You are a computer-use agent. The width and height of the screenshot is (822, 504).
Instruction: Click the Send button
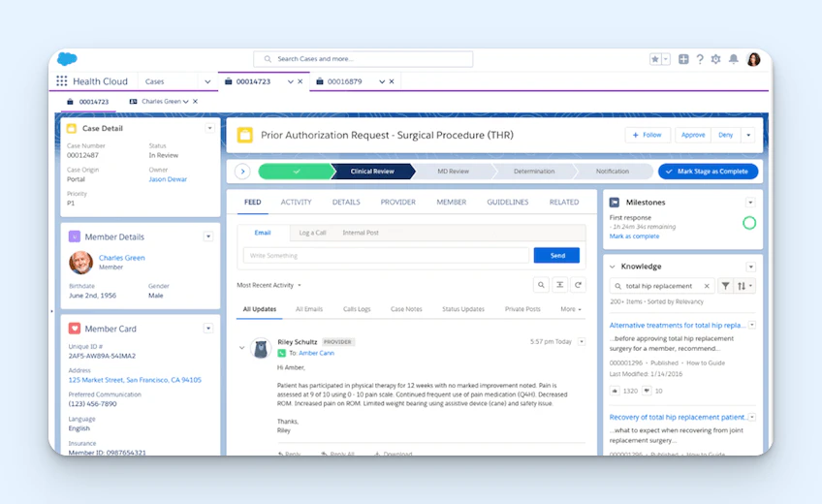click(x=556, y=256)
